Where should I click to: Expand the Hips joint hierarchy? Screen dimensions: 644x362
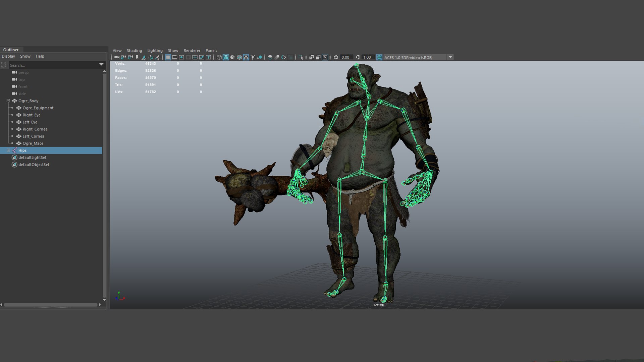(x=8, y=150)
